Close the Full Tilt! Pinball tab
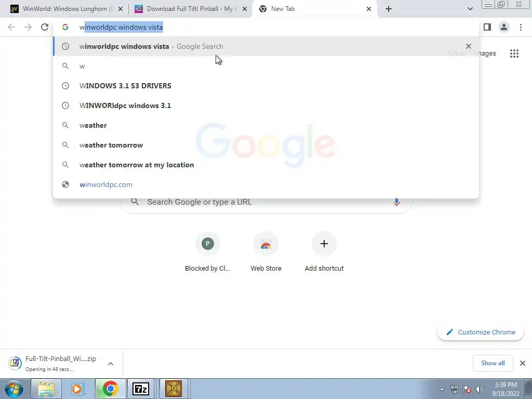This screenshot has width=532, height=399. [244, 9]
